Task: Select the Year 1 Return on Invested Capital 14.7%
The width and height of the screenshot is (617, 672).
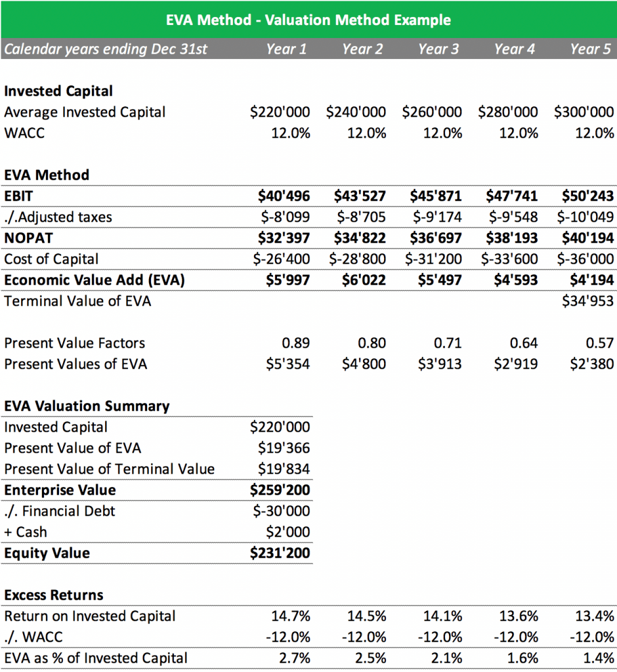Action: coord(291,616)
